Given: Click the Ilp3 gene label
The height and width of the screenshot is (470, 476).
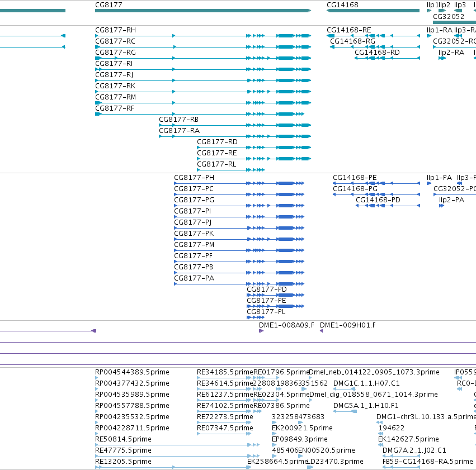Looking at the screenshot, I should (x=460, y=5).
